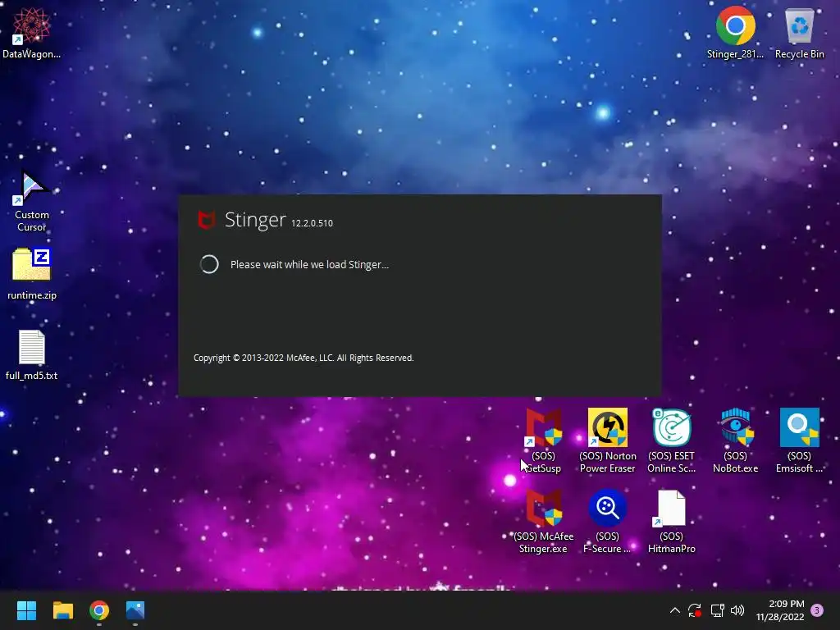Switch to Chrome in the taskbar
Screen dimensions: 840x630
click(99, 610)
